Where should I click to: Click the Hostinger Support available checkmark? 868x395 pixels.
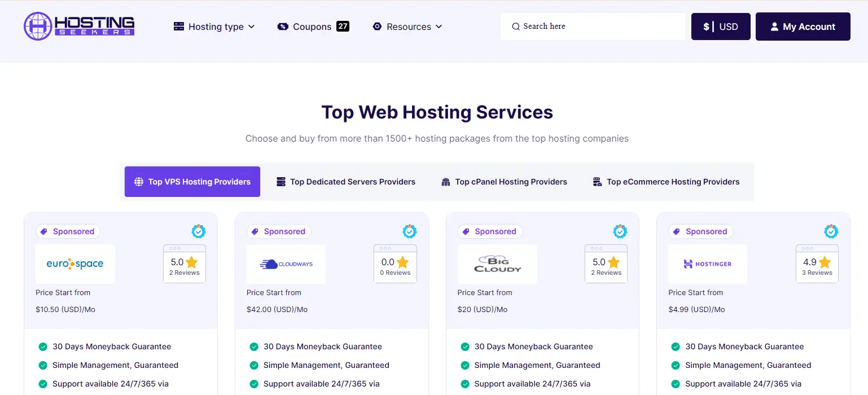[676, 384]
